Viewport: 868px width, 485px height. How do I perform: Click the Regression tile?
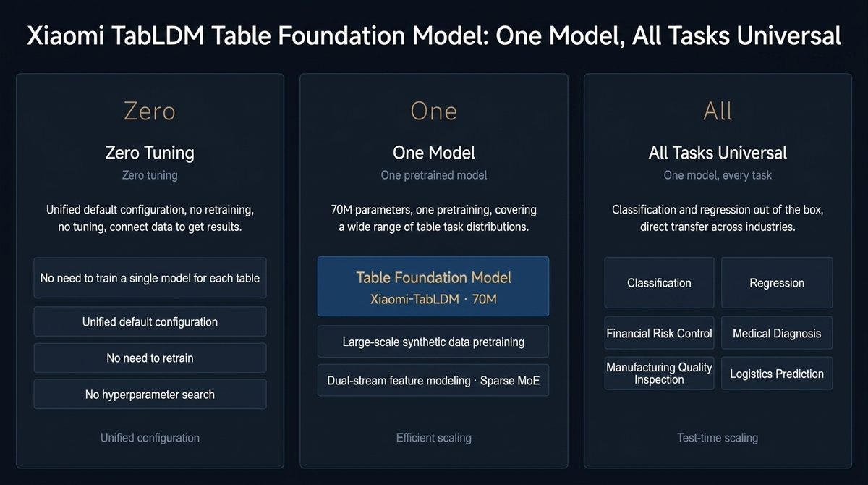click(777, 283)
